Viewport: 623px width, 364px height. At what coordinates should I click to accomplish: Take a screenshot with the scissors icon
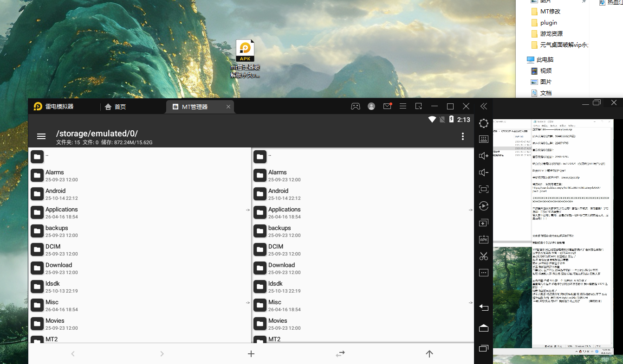click(484, 256)
